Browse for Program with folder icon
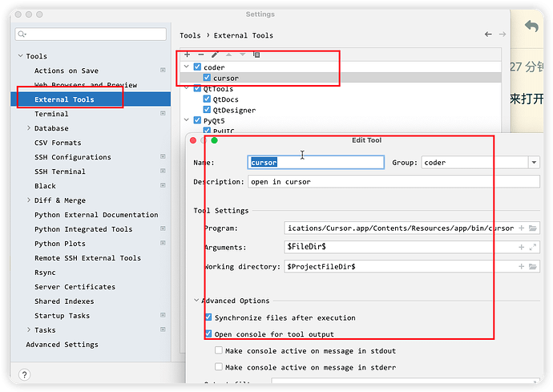553x392 pixels. click(x=533, y=228)
